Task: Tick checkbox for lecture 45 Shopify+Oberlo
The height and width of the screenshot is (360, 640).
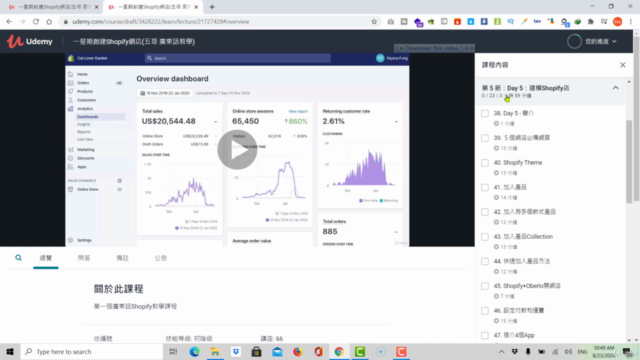Action: coord(485,286)
